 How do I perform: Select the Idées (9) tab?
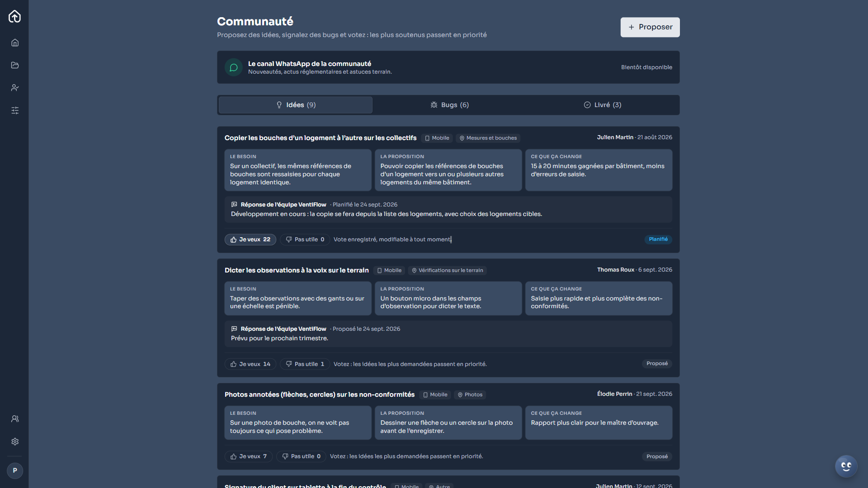(x=296, y=105)
